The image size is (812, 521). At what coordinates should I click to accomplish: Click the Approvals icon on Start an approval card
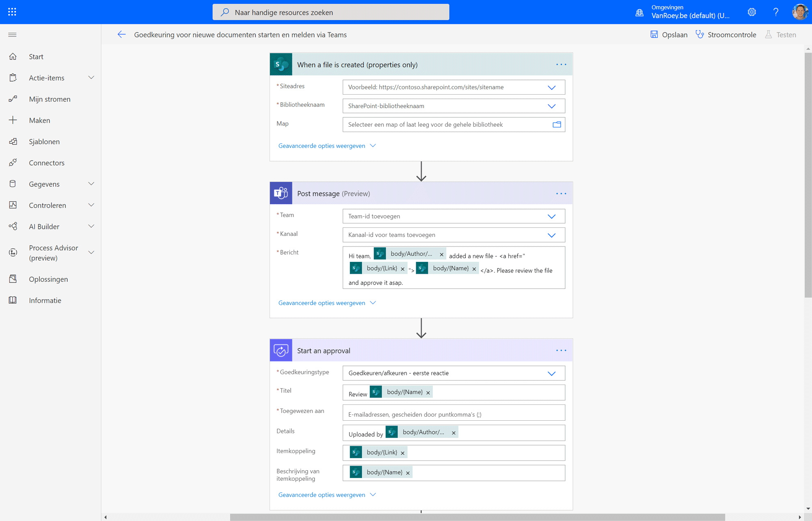[x=281, y=350]
